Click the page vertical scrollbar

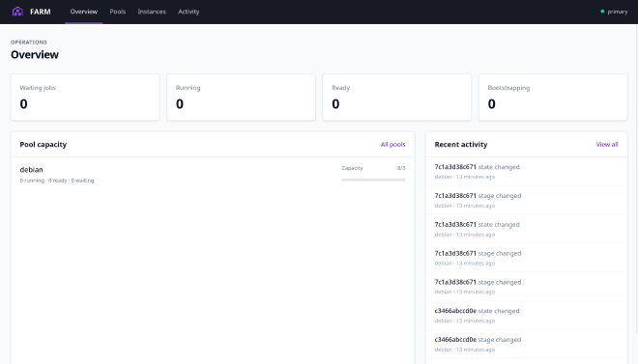[x=636, y=179]
